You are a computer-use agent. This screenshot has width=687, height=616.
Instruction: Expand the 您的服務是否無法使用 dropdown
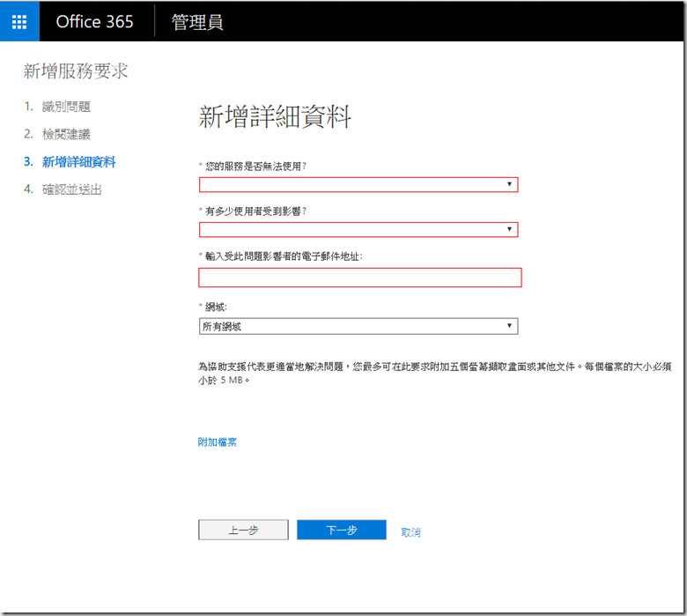coord(358,184)
